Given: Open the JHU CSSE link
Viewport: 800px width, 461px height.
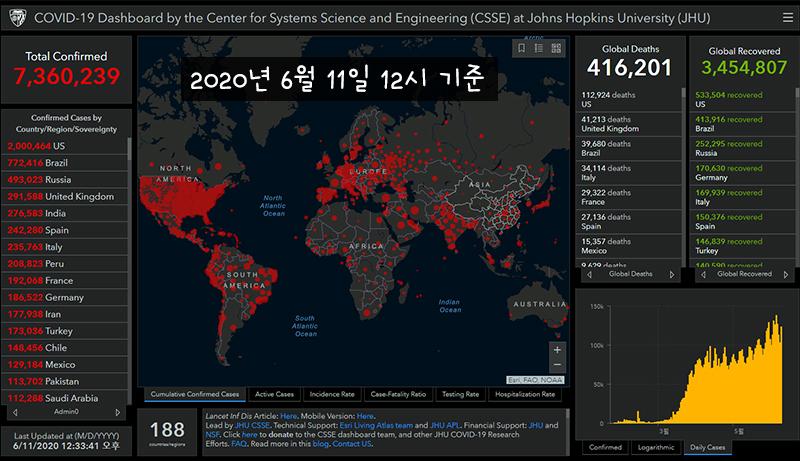Looking at the screenshot, I should coord(252,425).
